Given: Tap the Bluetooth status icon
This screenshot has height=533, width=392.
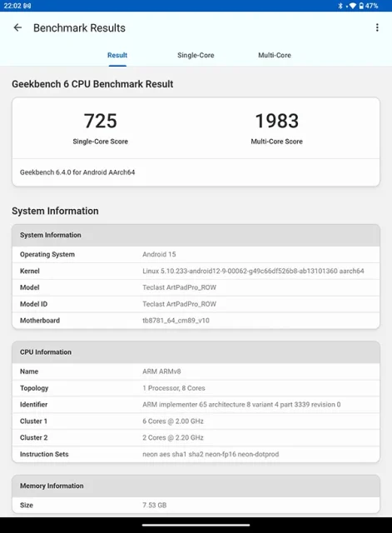Looking at the screenshot, I should [340, 6].
